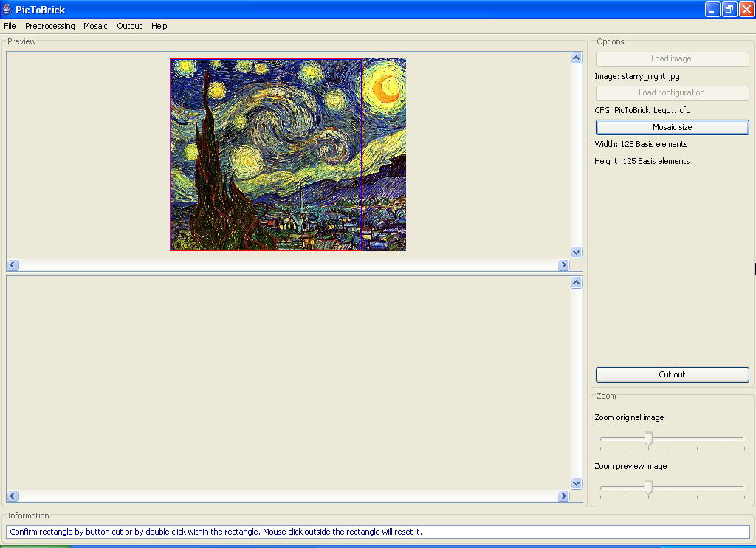Screen dimensions: 756x548
Task: Click the Zoom original image slider handle
Action: [x=648, y=439]
